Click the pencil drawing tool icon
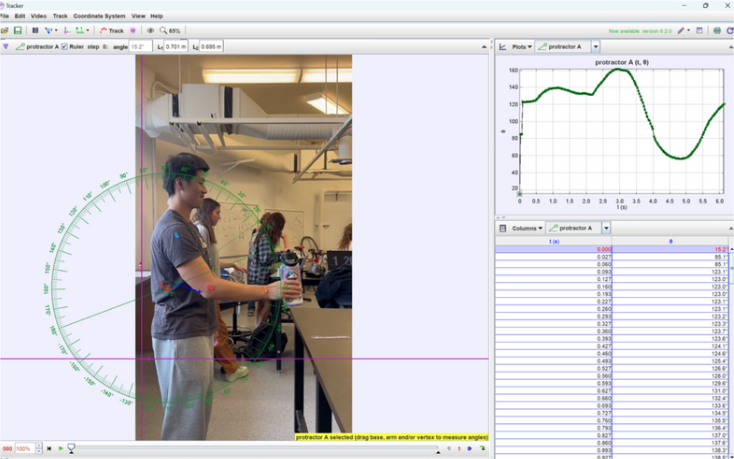Image resolution: width=734 pixels, height=459 pixels. [680, 30]
